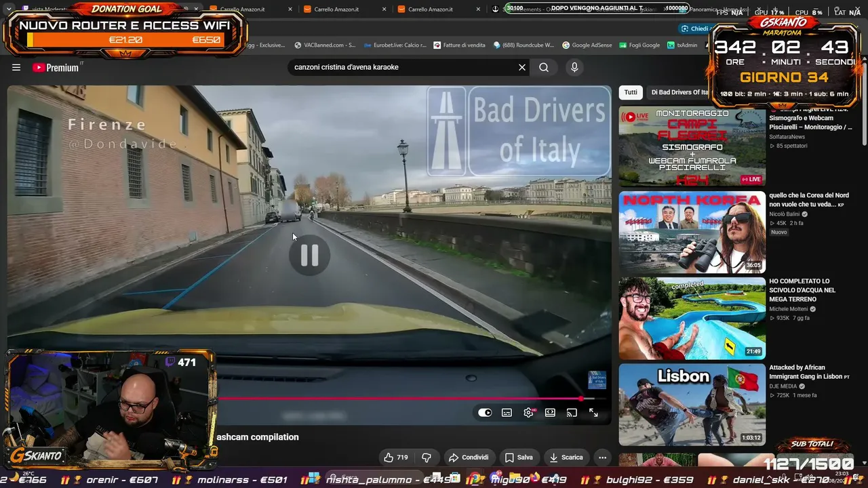Screen dimensions: 868x488
Task: Open the Fatture di vendita bookmark
Action: tap(458, 45)
